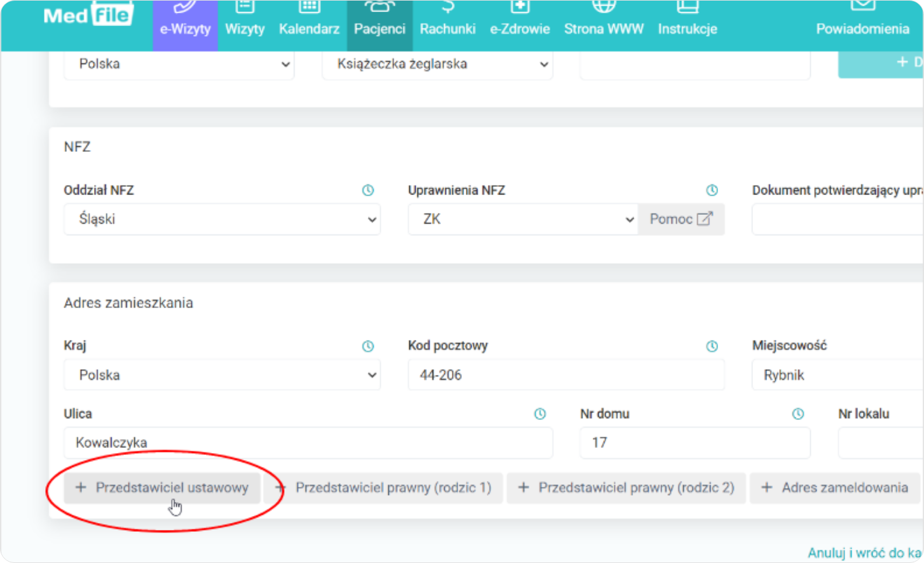Screen dimensions: 924x563
Task: Click the Ulica field with Kowalczyka
Action: point(308,443)
